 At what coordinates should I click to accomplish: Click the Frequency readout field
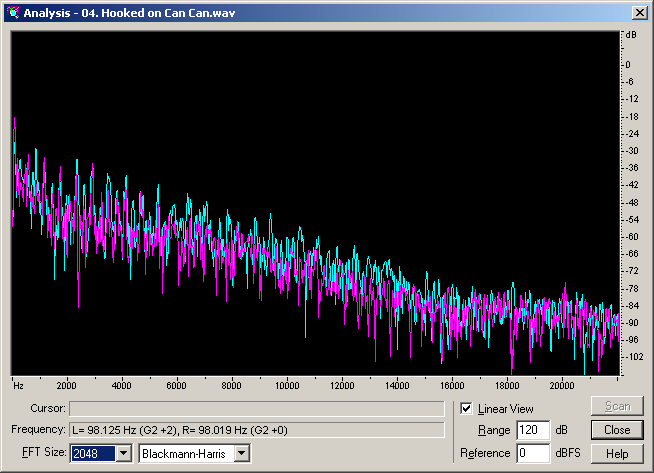[256, 430]
